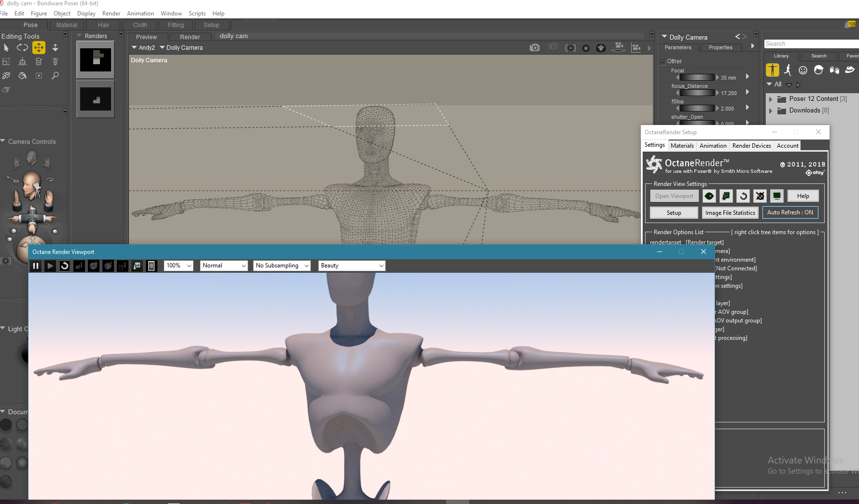Open the Faces category smiley icon

[803, 70]
